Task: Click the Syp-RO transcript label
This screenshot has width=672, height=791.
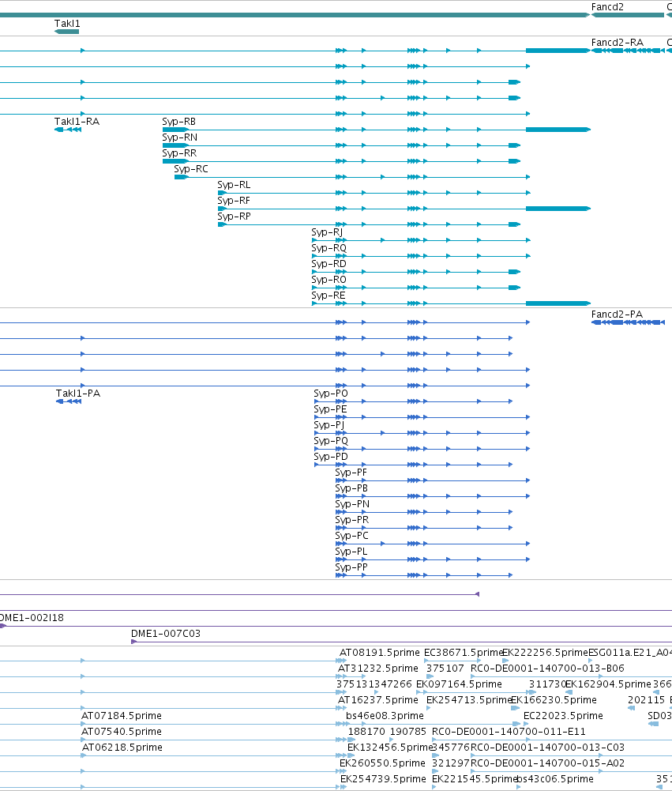Action: click(328, 280)
